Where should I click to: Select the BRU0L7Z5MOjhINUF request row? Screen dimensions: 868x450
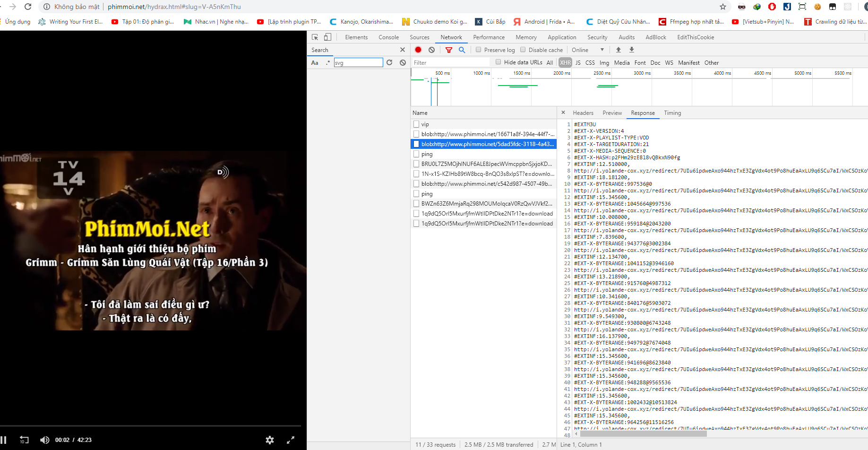tap(483, 164)
